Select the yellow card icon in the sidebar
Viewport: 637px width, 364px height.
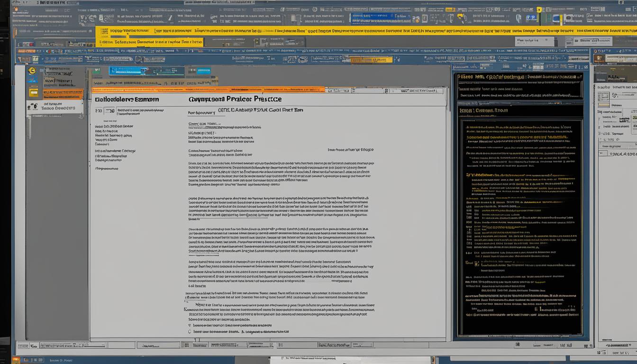pos(34,92)
